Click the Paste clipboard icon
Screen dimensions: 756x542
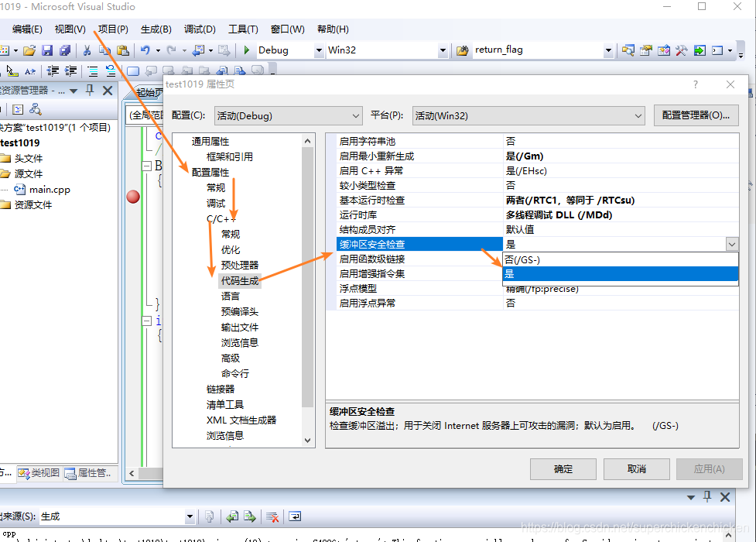click(x=123, y=50)
